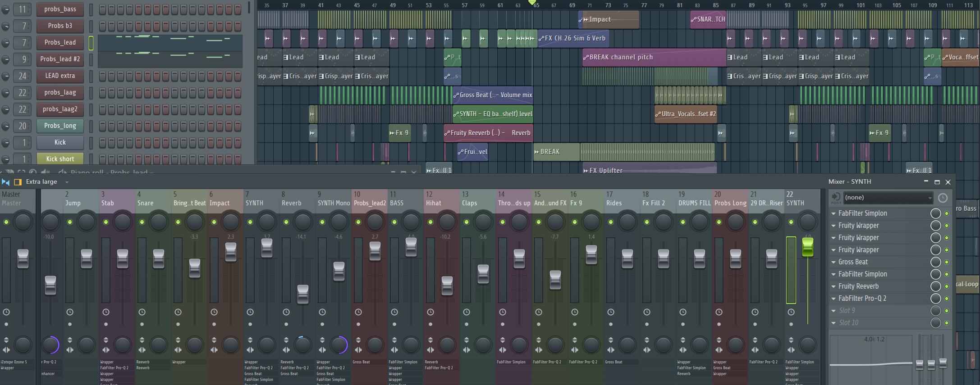Click the Kick short channel button
Image resolution: width=980 pixels, height=385 pixels.
[60, 159]
